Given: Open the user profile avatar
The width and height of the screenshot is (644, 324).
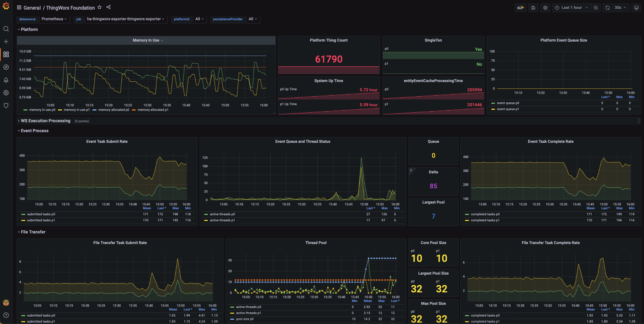Looking at the screenshot, I should click(x=6, y=303).
